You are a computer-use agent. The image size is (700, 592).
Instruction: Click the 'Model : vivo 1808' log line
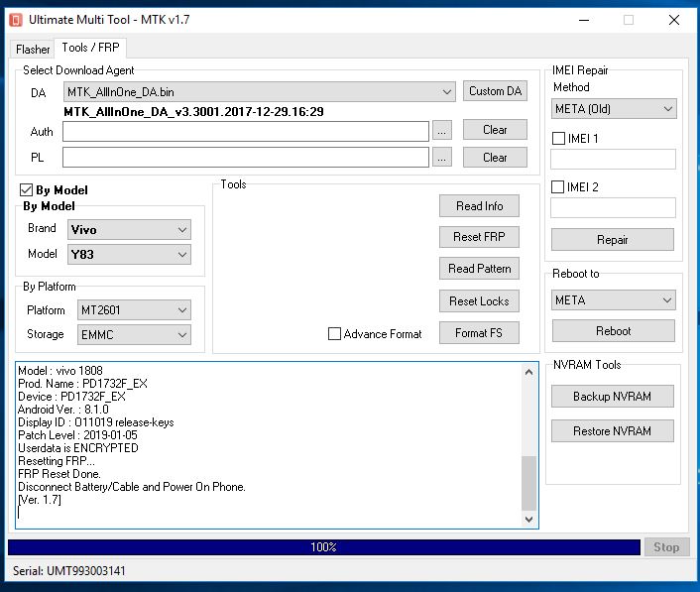(60, 371)
